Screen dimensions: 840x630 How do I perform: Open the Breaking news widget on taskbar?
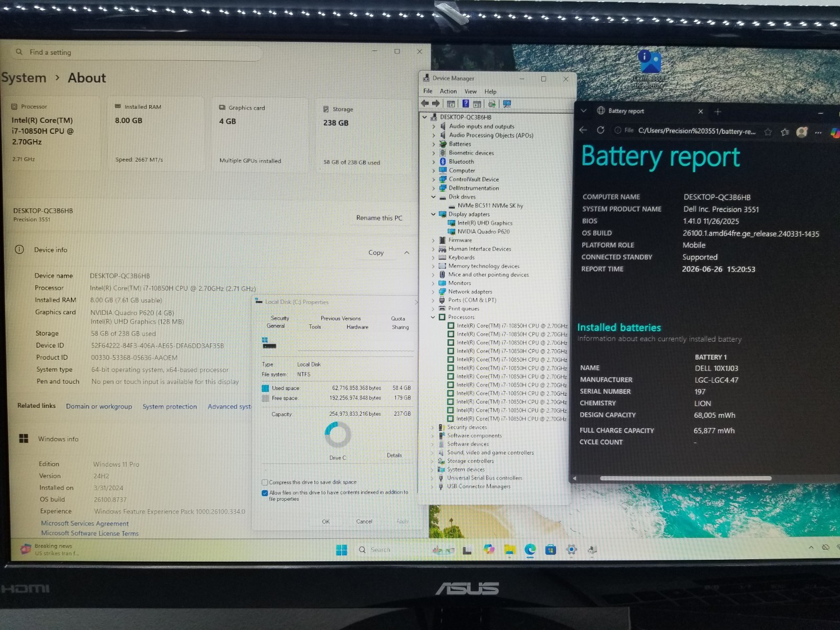tap(50, 549)
